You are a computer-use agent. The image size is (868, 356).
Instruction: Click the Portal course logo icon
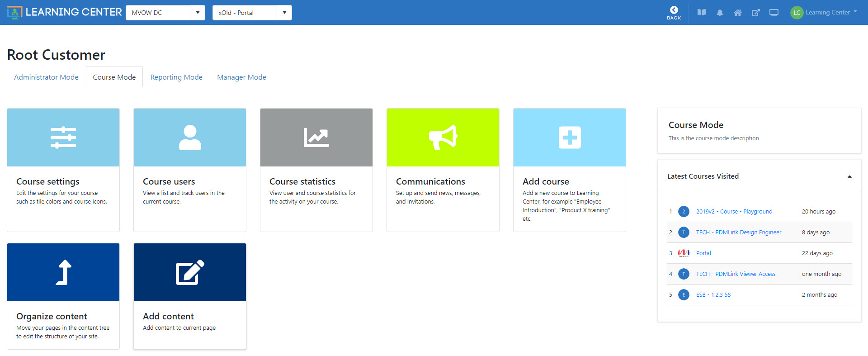pyautogui.click(x=684, y=253)
